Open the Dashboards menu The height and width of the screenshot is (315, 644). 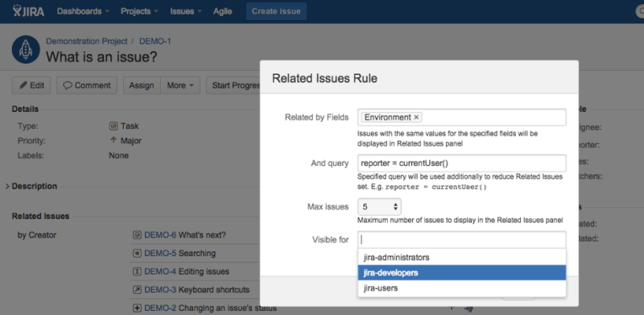pyautogui.click(x=84, y=11)
